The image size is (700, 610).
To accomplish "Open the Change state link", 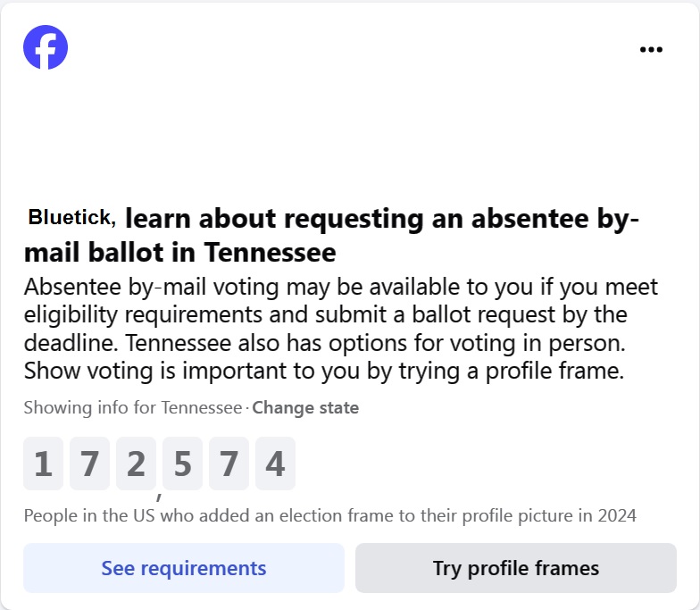I will tap(305, 408).
